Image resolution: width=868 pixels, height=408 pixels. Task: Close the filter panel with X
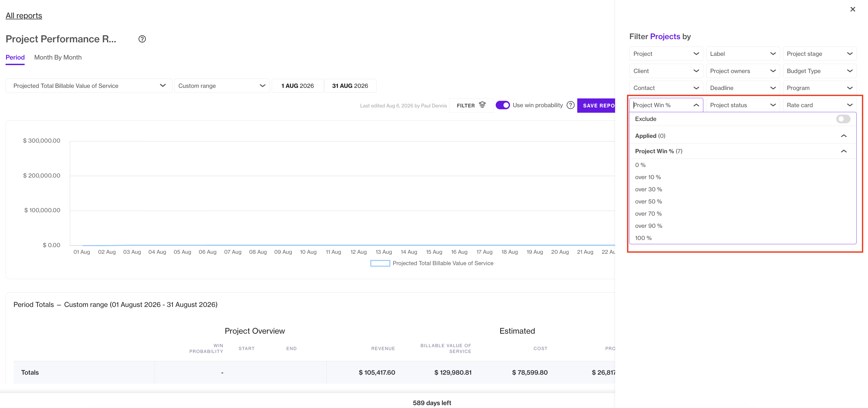point(852,10)
